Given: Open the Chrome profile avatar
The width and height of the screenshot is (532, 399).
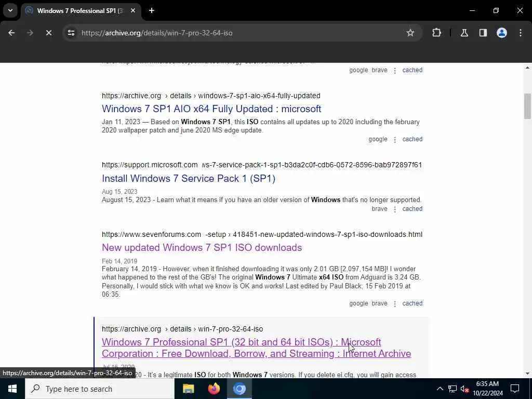Looking at the screenshot, I should point(502,33).
